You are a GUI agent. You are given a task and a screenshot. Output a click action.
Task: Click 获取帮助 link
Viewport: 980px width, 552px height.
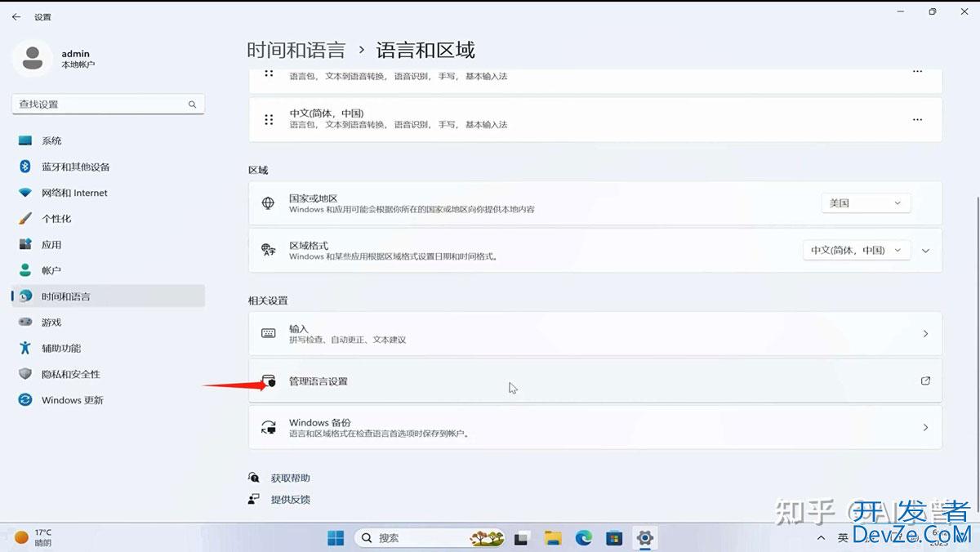click(x=291, y=478)
